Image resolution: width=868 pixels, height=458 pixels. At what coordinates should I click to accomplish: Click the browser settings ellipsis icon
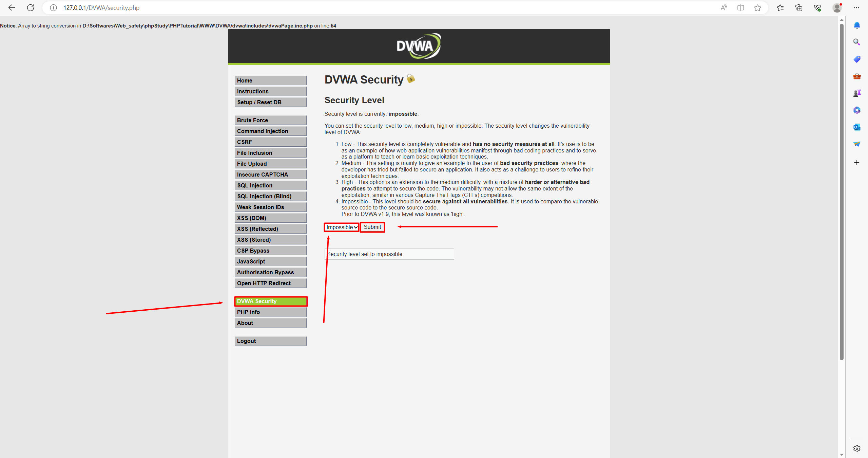click(856, 8)
